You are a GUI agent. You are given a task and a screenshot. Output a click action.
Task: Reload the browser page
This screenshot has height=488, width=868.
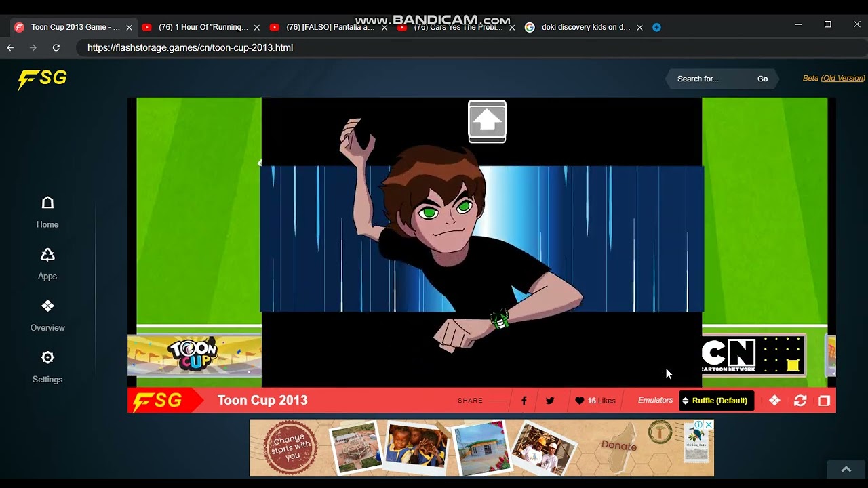pos(56,47)
